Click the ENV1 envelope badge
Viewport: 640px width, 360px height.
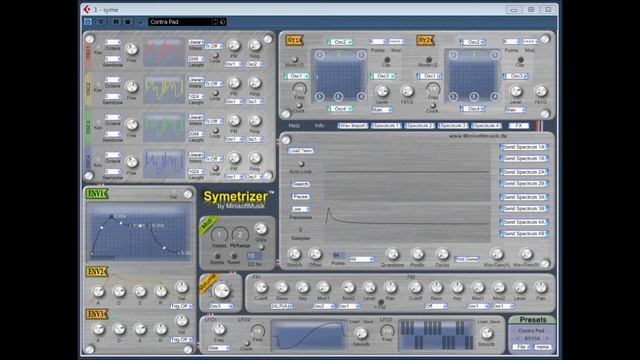97,194
